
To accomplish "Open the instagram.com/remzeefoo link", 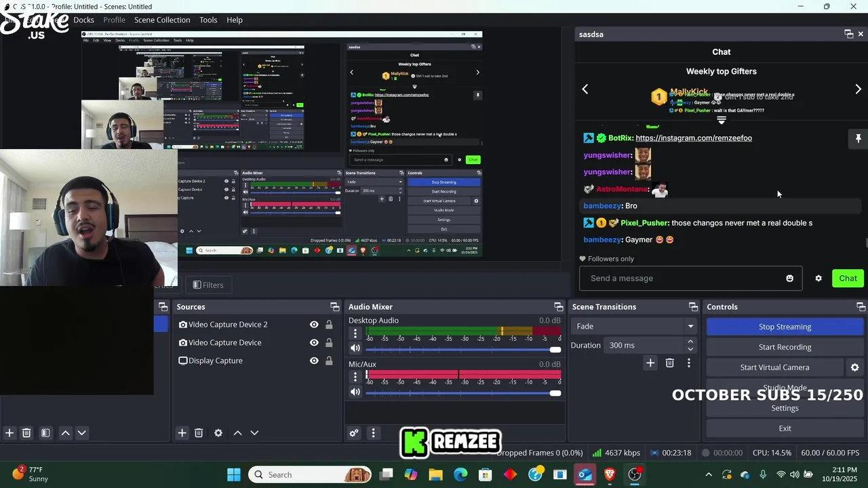I will point(694,138).
